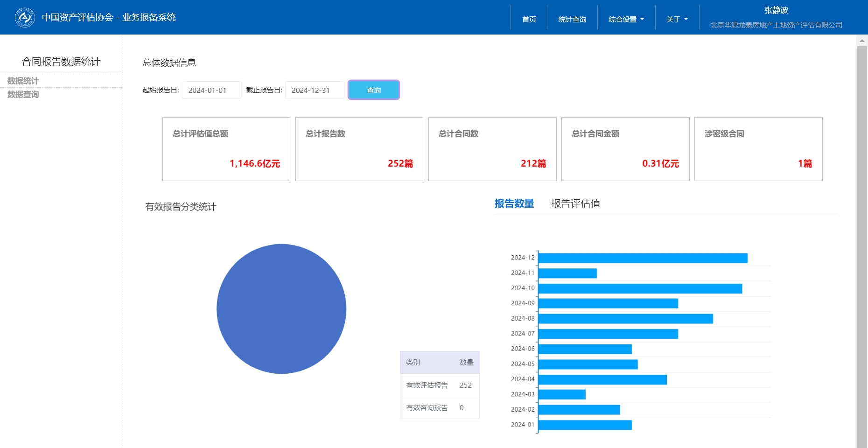
Task: Click the association logo icon
Action: 25,18
